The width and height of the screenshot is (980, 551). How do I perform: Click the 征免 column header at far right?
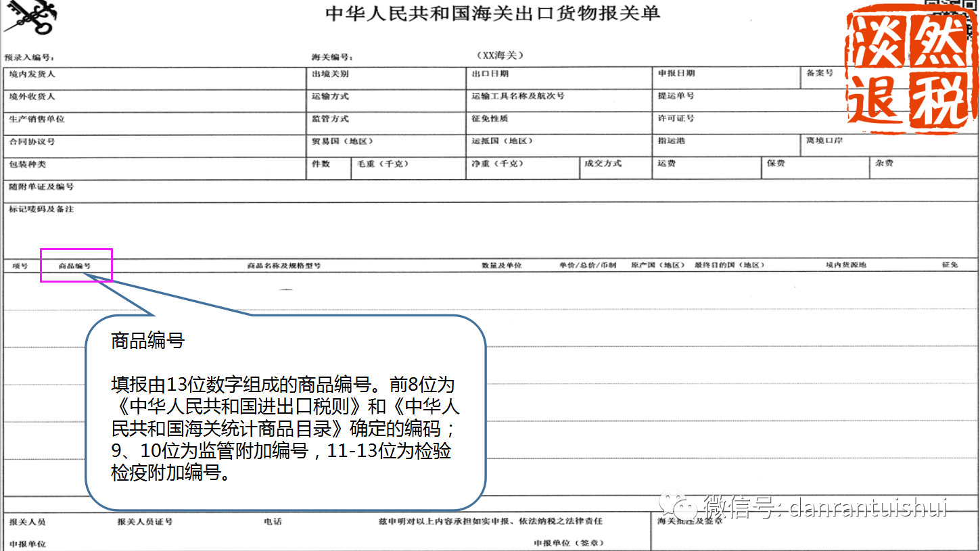[x=950, y=265]
